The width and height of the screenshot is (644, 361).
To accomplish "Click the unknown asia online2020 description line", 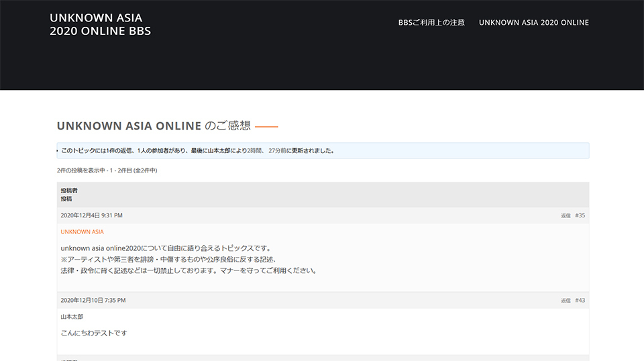I will coord(166,248).
